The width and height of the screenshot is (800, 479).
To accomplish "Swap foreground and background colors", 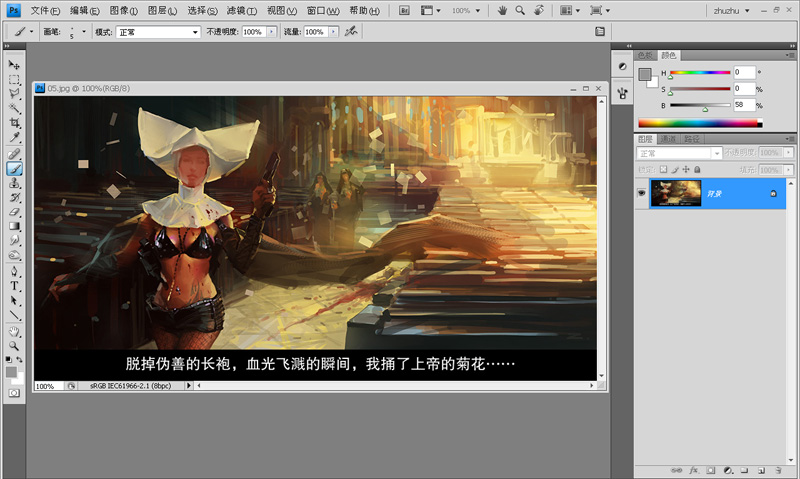I will [x=19, y=360].
